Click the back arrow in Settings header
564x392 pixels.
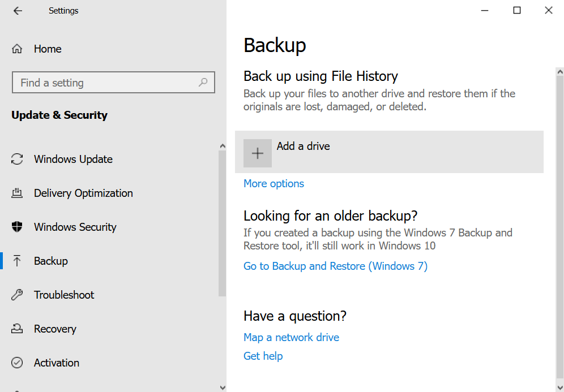pos(18,11)
